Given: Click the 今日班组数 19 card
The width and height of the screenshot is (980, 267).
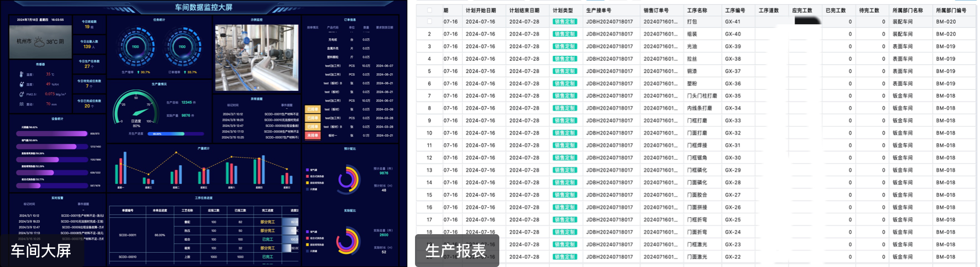Looking at the screenshot, I should tap(89, 25).
